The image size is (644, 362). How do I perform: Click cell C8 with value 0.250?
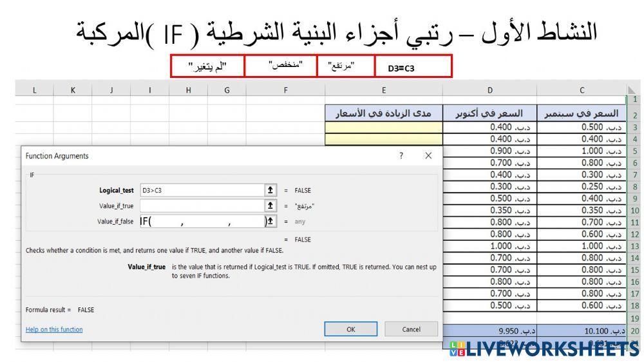[x=582, y=187]
